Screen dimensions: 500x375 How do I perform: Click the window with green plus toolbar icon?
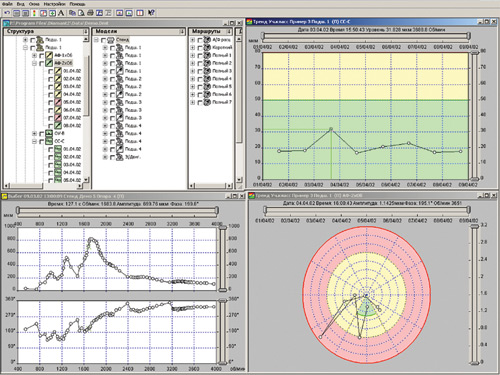tap(52, 13)
